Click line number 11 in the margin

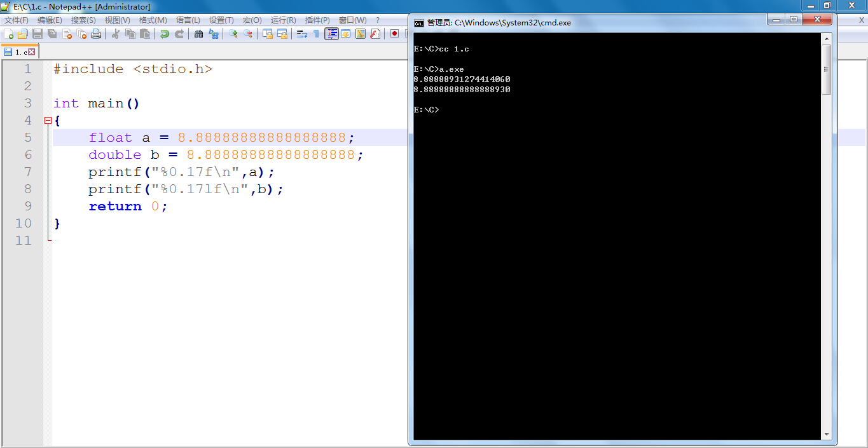(24, 240)
